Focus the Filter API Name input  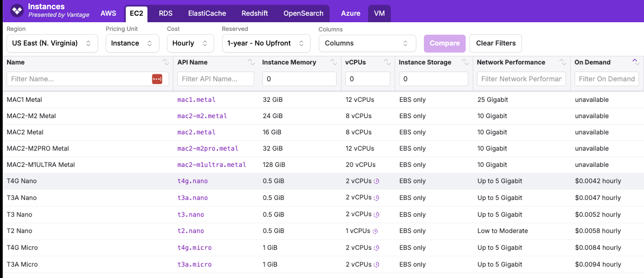(216, 79)
